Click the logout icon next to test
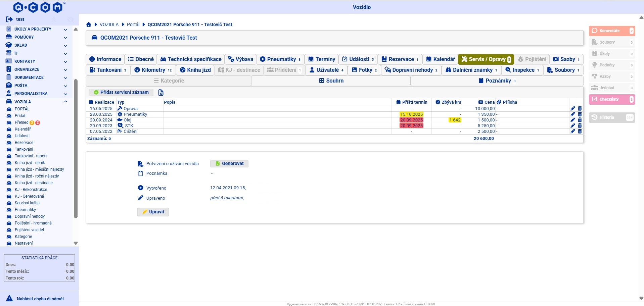This screenshot has width=644, height=306. (x=9, y=19)
